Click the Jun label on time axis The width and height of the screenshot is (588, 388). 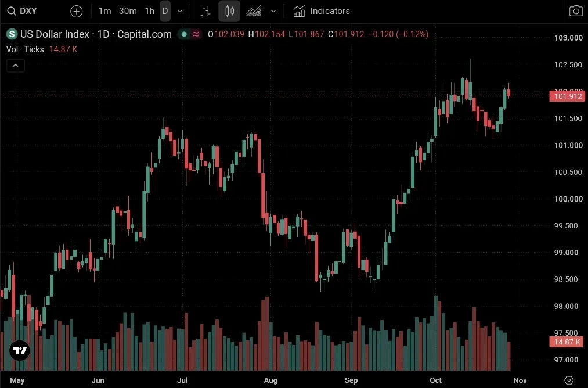pyautogui.click(x=98, y=380)
